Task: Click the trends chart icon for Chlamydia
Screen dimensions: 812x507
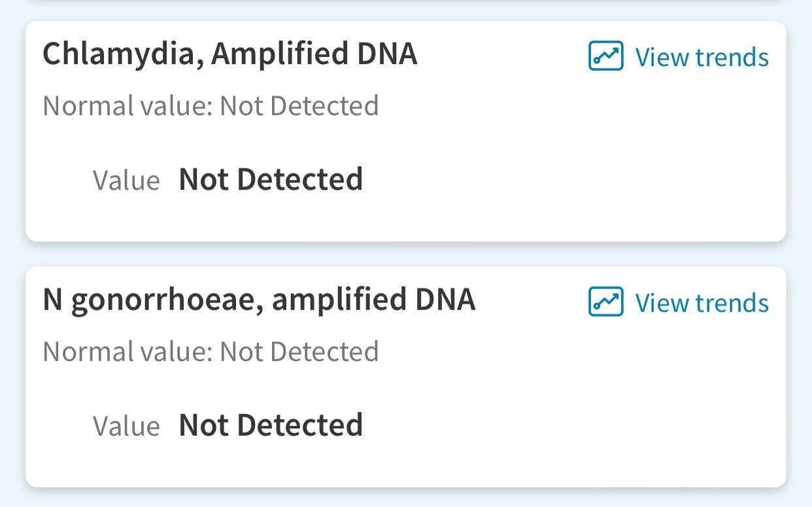Action: tap(605, 56)
